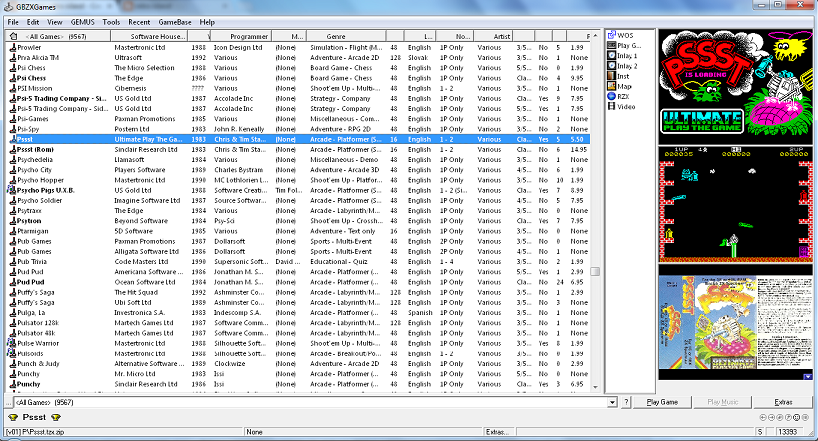Open the GEMUS menu
Image resolution: width=818 pixels, height=441 pixels.
coord(82,22)
